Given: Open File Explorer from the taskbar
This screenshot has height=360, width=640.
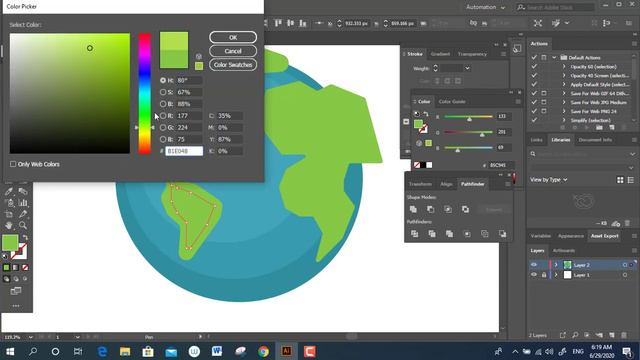Looking at the screenshot, I should click(125, 351).
